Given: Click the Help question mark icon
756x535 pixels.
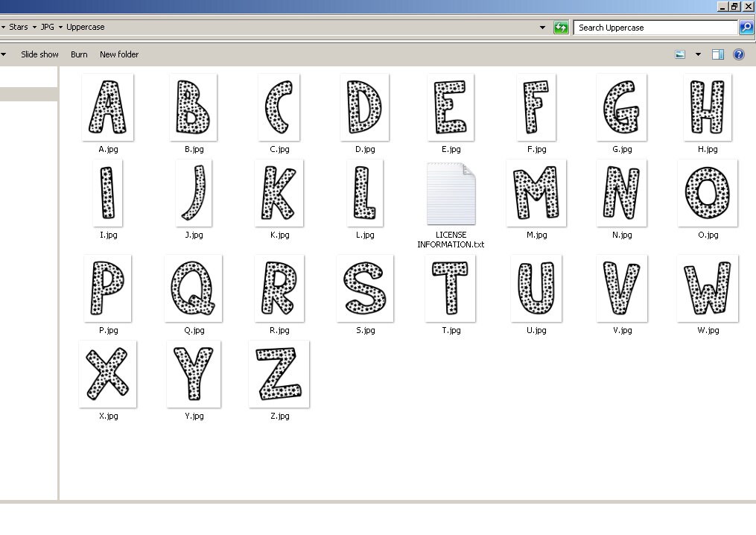Looking at the screenshot, I should click(738, 54).
